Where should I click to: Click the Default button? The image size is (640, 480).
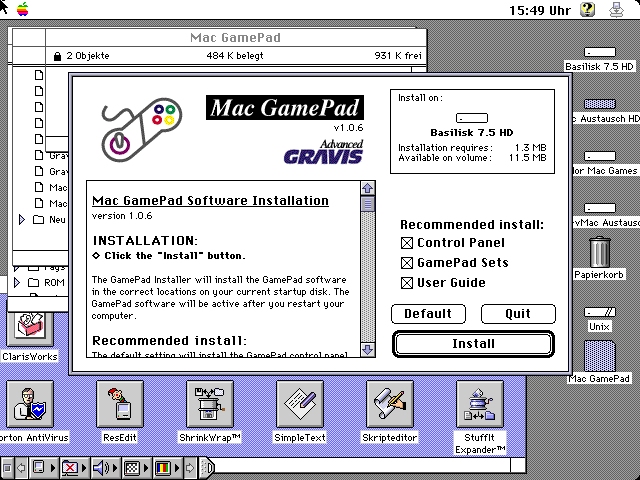coord(428,314)
